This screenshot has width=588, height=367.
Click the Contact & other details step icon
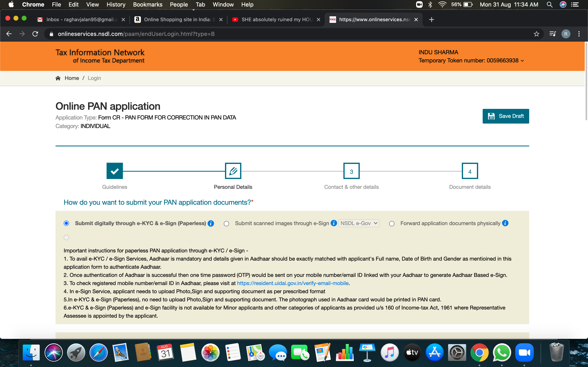tap(351, 171)
